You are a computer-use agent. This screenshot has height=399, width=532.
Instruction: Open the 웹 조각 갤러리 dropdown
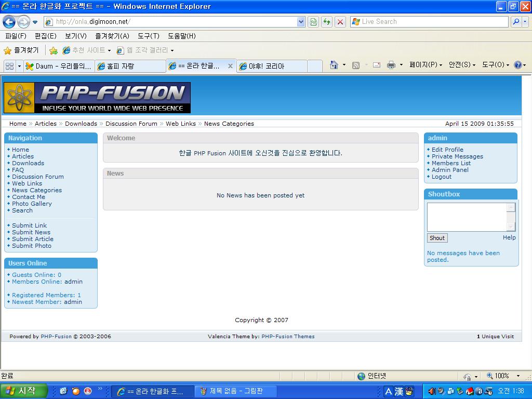click(x=145, y=50)
